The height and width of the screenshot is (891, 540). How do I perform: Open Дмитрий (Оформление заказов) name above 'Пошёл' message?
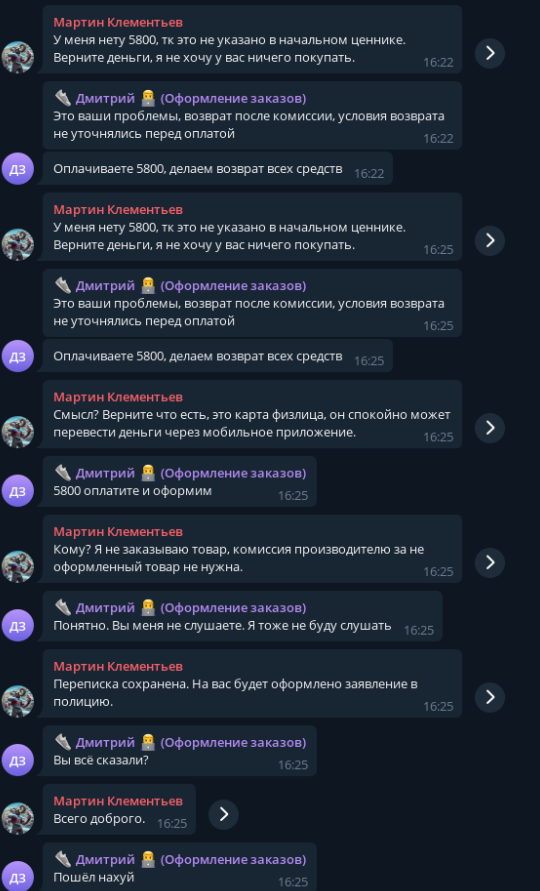click(180, 860)
